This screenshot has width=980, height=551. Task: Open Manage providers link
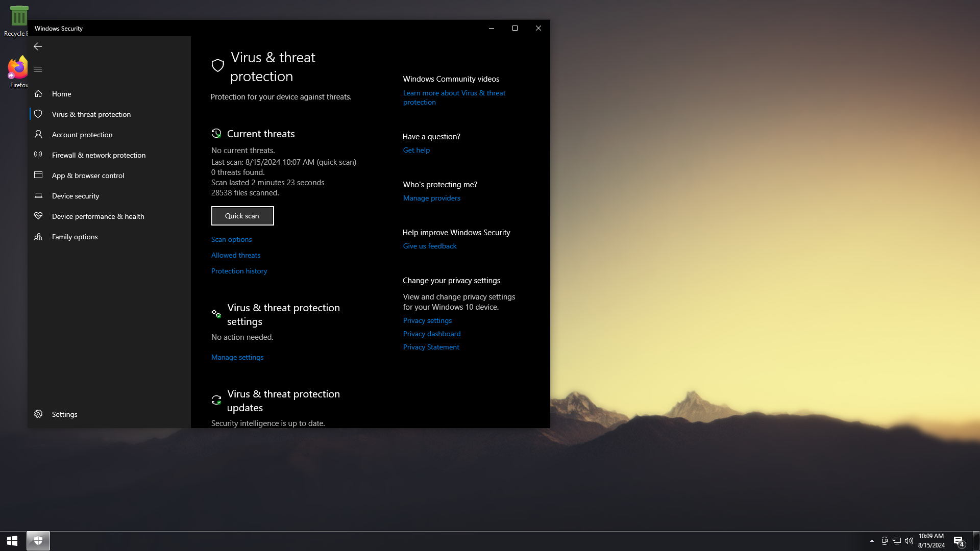[x=431, y=198]
